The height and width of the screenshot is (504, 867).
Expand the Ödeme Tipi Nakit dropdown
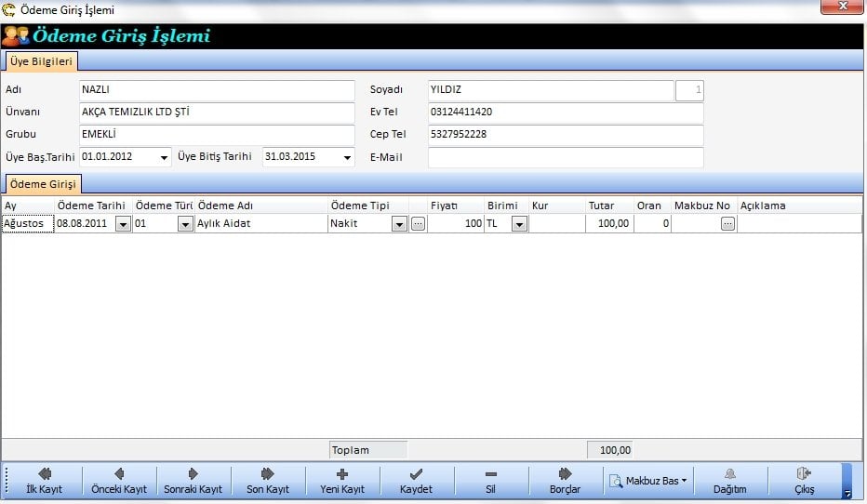[399, 224]
